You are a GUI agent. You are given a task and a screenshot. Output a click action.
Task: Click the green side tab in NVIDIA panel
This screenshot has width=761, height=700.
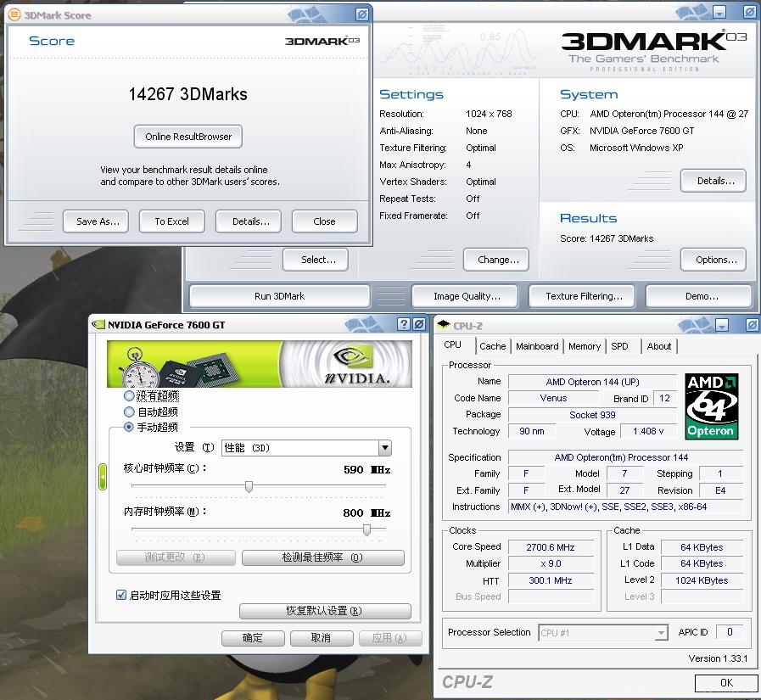[x=103, y=477]
